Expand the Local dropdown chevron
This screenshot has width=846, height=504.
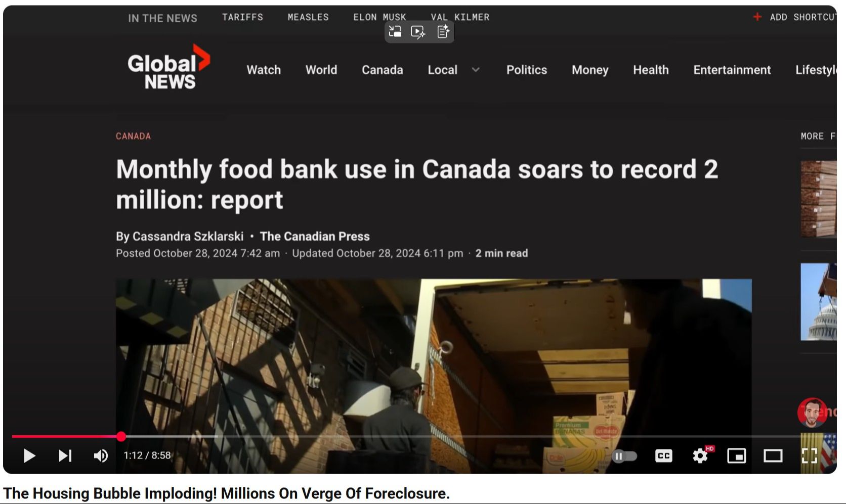(x=476, y=70)
